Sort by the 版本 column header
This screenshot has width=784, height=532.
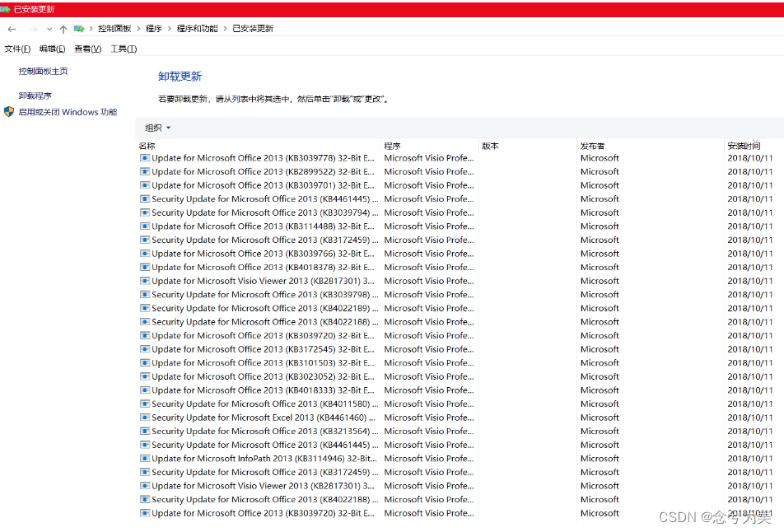tap(491, 146)
